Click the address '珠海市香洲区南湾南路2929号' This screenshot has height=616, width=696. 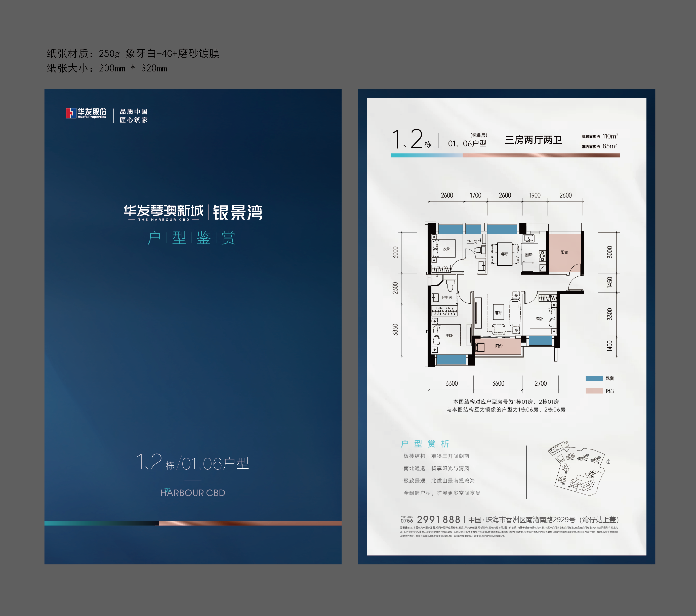pyautogui.click(x=530, y=520)
